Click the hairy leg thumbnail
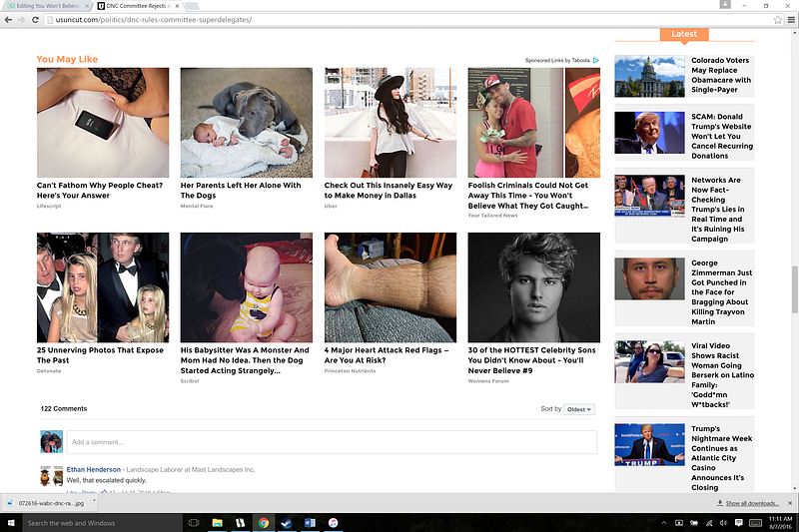 391,287
